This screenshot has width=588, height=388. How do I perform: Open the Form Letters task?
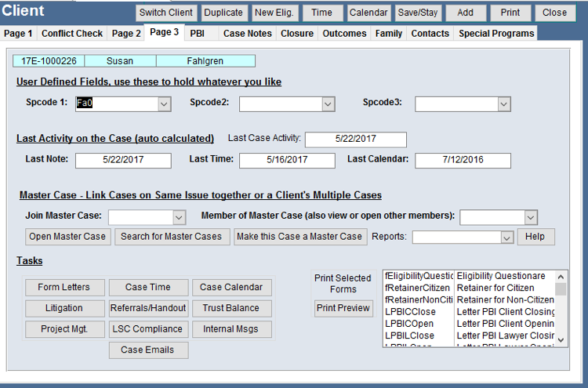(x=64, y=288)
